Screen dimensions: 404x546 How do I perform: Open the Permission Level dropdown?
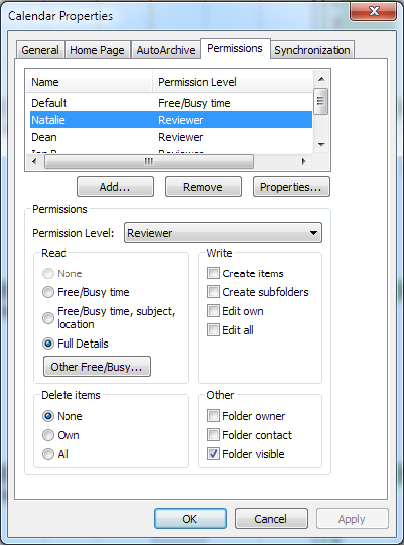coord(223,233)
